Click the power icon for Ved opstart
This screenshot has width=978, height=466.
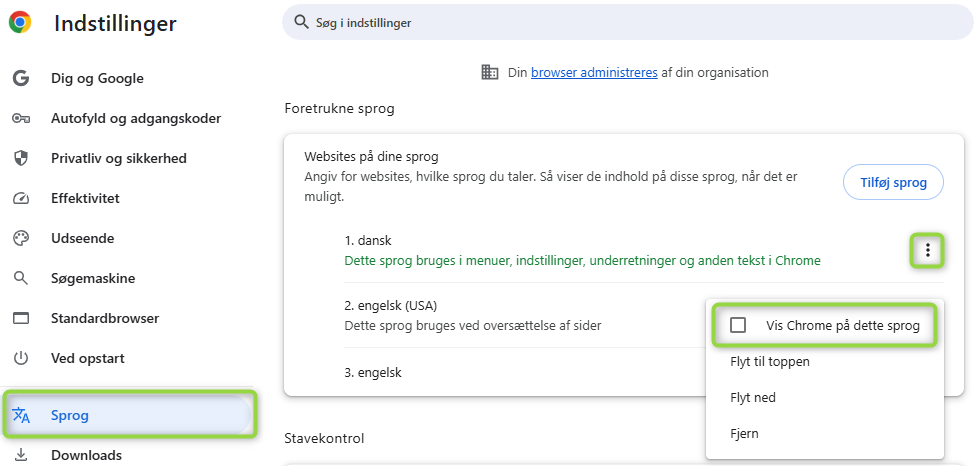click(x=21, y=358)
